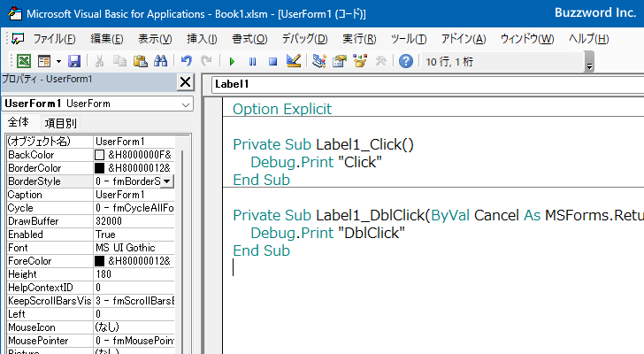Pause execution with the Break button
Screen dimensions: 644x354
252,61
